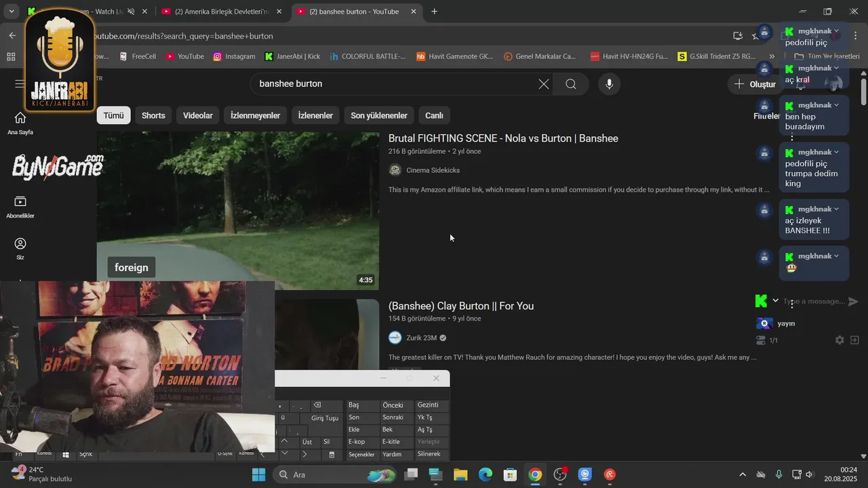The width and height of the screenshot is (868, 488).
Task: Open '(Banshee) Clay Burton || For You' title
Action: pos(461,306)
